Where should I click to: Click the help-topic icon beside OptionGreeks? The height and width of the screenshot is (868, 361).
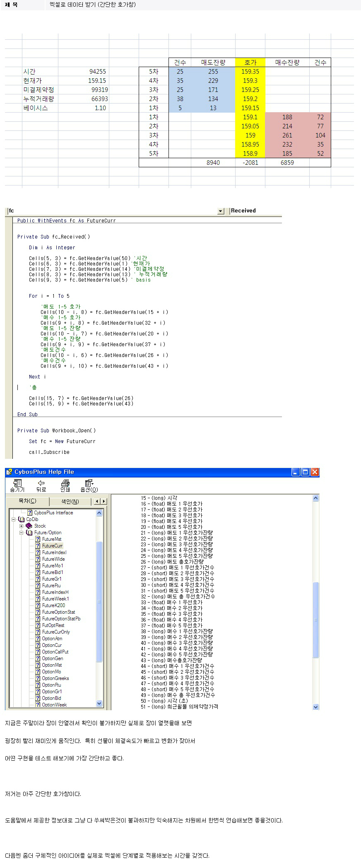pos(38,678)
